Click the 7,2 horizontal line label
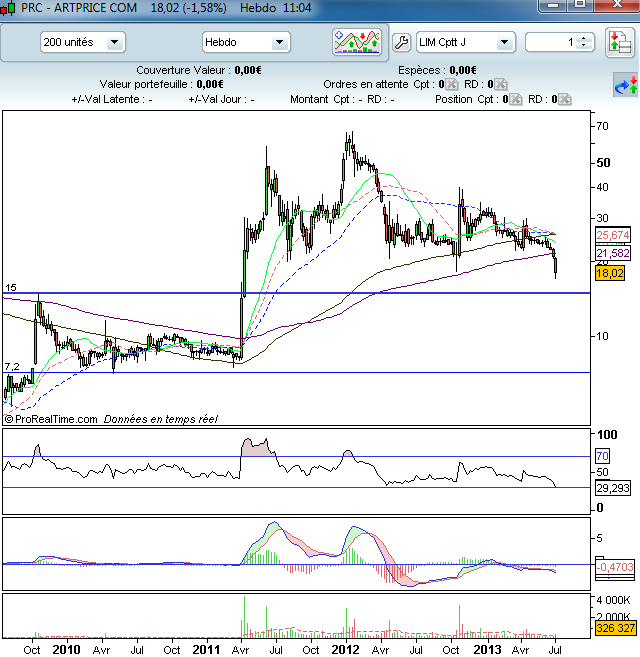 coord(12,367)
